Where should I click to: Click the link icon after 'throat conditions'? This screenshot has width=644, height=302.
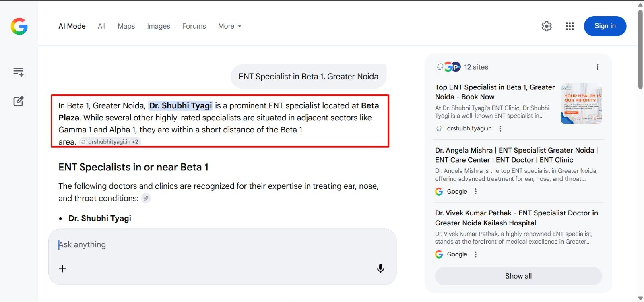(146, 198)
